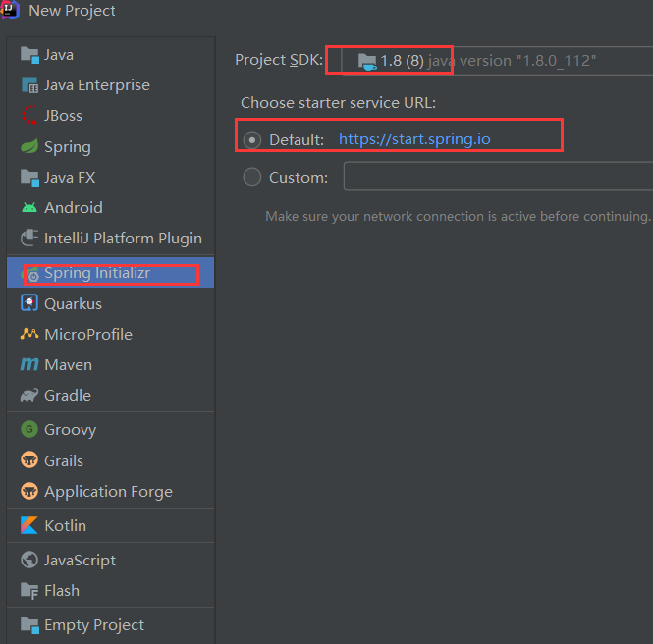Open the start.spring.io link
The image size is (653, 644).
coord(414,139)
